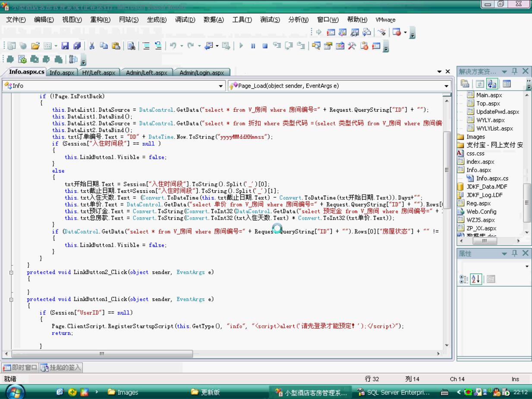Open the 工具(T) menu
The width and height of the screenshot is (532, 399).
pyautogui.click(x=242, y=20)
